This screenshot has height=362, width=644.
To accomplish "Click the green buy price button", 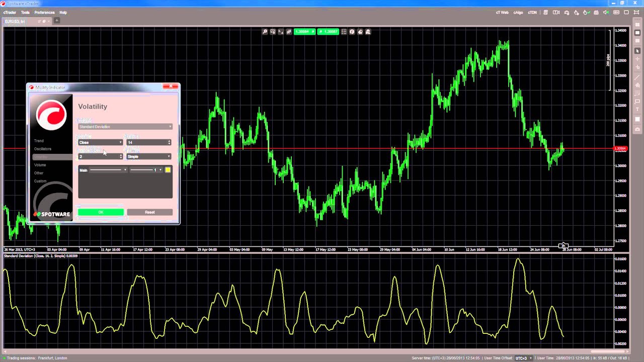I will (328, 32).
